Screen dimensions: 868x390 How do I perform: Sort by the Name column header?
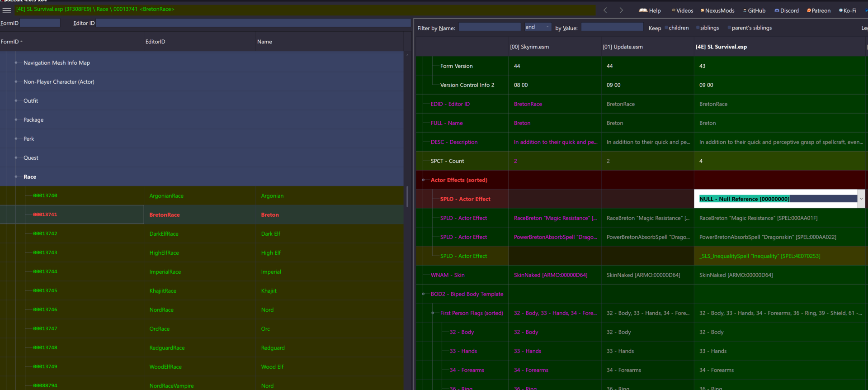coord(329,42)
